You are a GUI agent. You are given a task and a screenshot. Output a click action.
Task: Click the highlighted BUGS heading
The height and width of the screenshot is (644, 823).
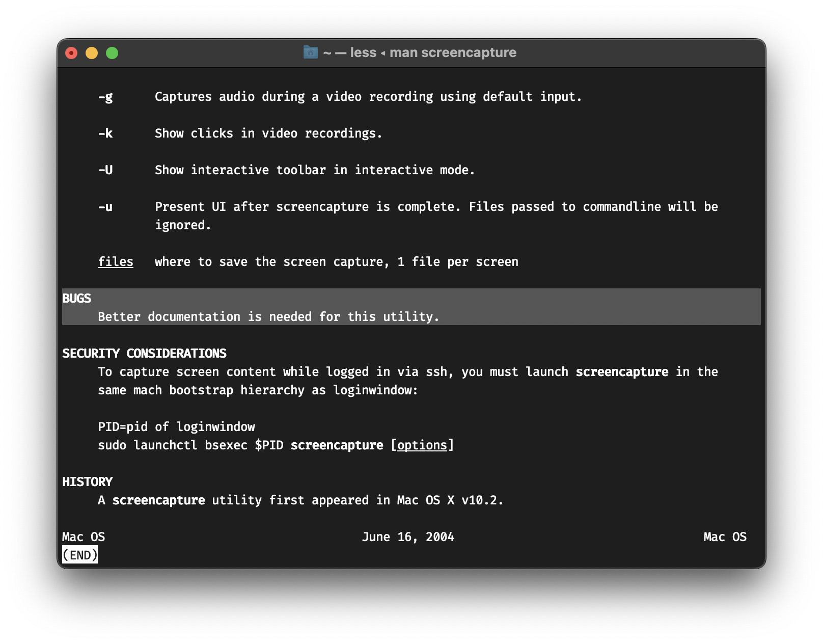pyautogui.click(x=76, y=299)
